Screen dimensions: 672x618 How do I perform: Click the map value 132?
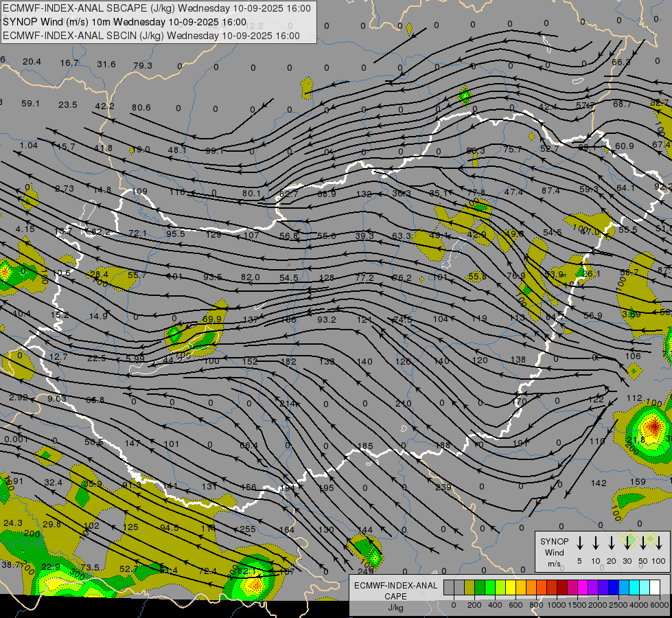click(364, 194)
